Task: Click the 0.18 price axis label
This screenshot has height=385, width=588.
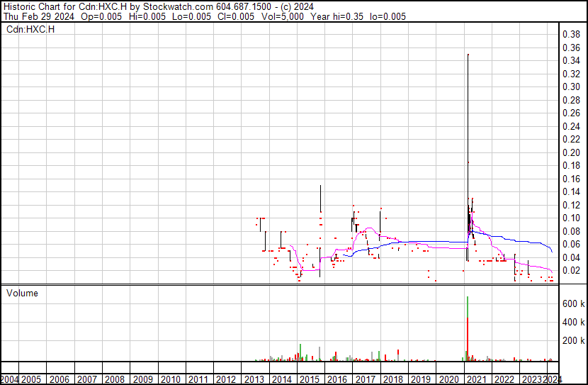Action: (x=571, y=165)
